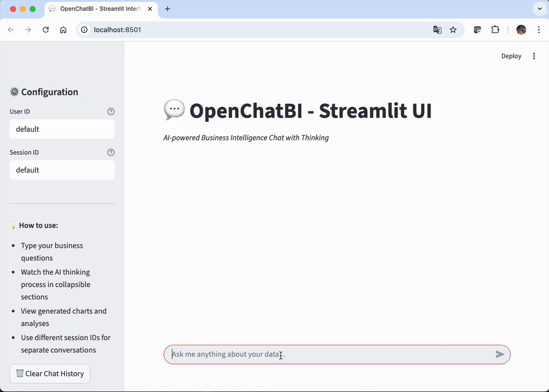Reload the page using the refresh icon
This screenshot has height=392, width=549.
pos(46,30)
